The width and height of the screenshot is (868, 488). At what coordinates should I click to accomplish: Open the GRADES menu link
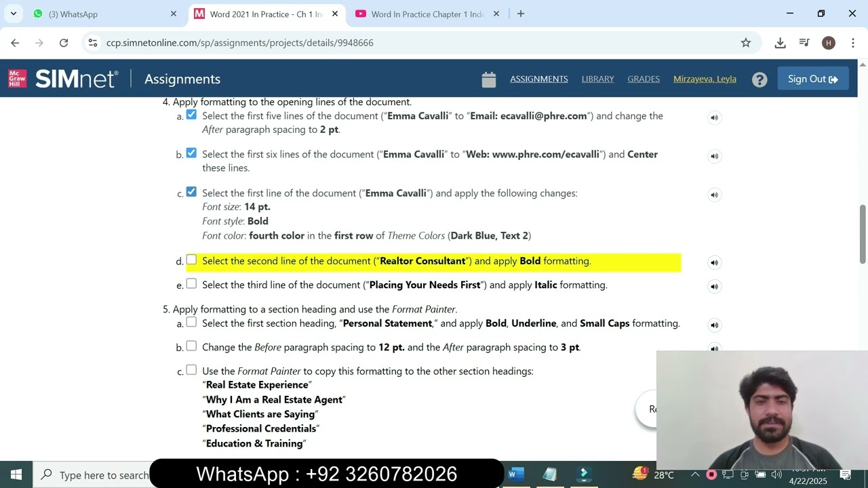coord(644,79)
